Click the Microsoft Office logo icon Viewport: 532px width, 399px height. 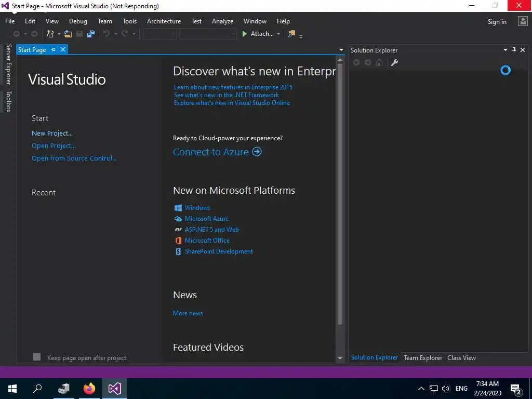pos(178,241)
